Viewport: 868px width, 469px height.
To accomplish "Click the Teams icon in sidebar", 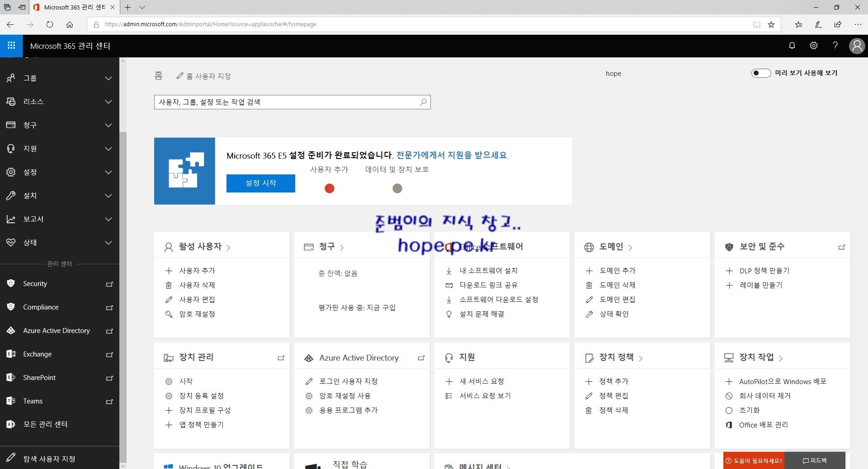I will (11, 401).
